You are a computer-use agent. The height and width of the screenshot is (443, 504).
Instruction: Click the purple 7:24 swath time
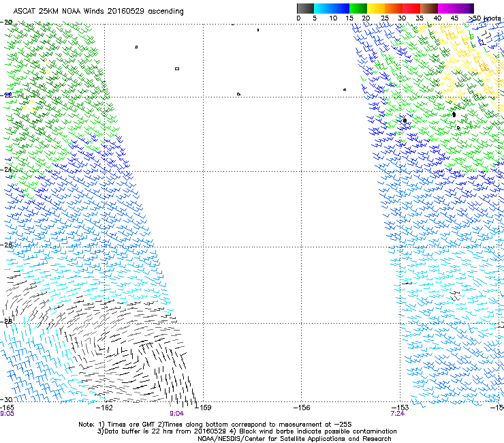398,414
